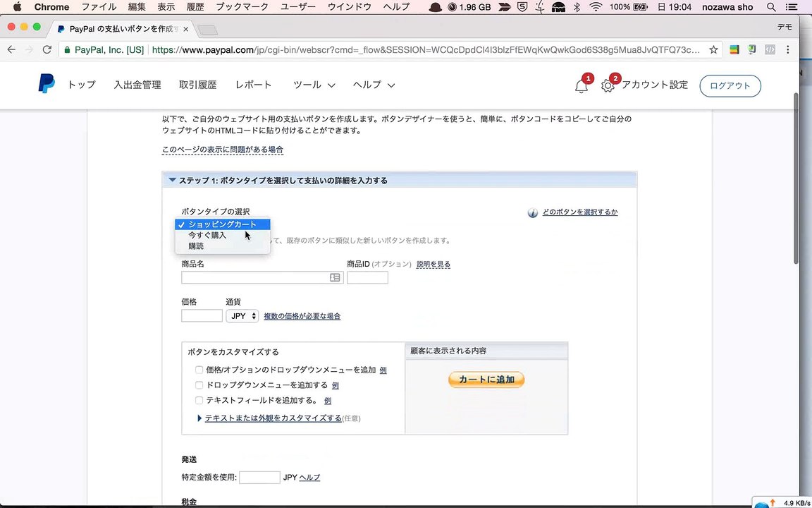This screenshot has height=508, width=812.
Task: Open the ブックマーク menu
Action: [242, 7]
